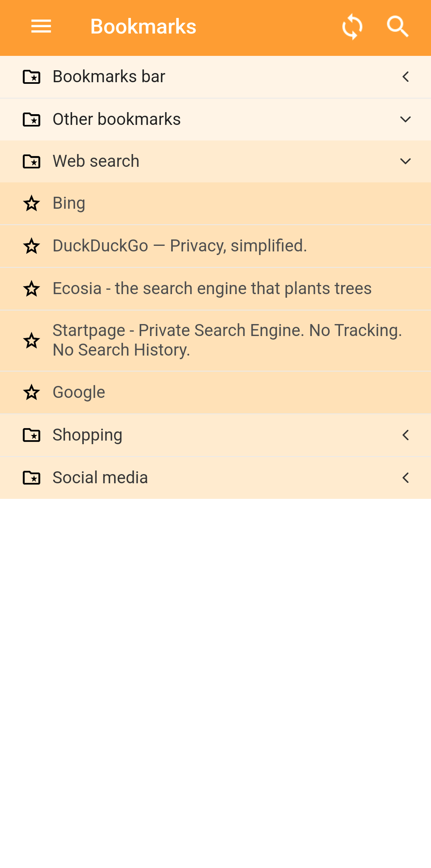The height and width of the screenshot is (868, 431).
Task: Click the star icon beside Bing
Action: pos(32,204)
